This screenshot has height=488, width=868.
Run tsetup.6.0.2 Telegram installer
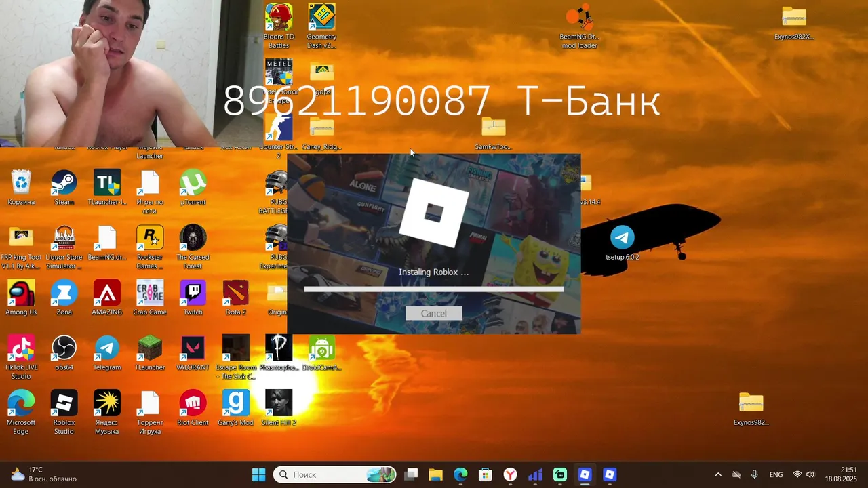coord(622,243)
